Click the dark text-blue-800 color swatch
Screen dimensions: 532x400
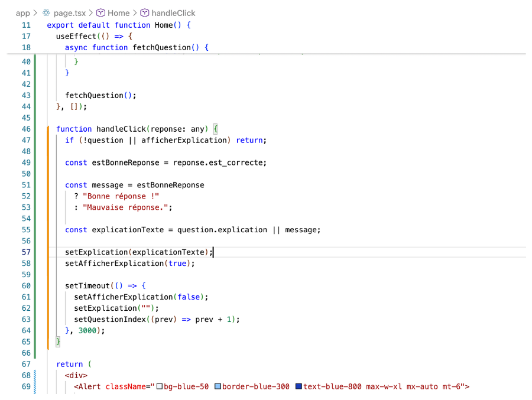point(299,387)
